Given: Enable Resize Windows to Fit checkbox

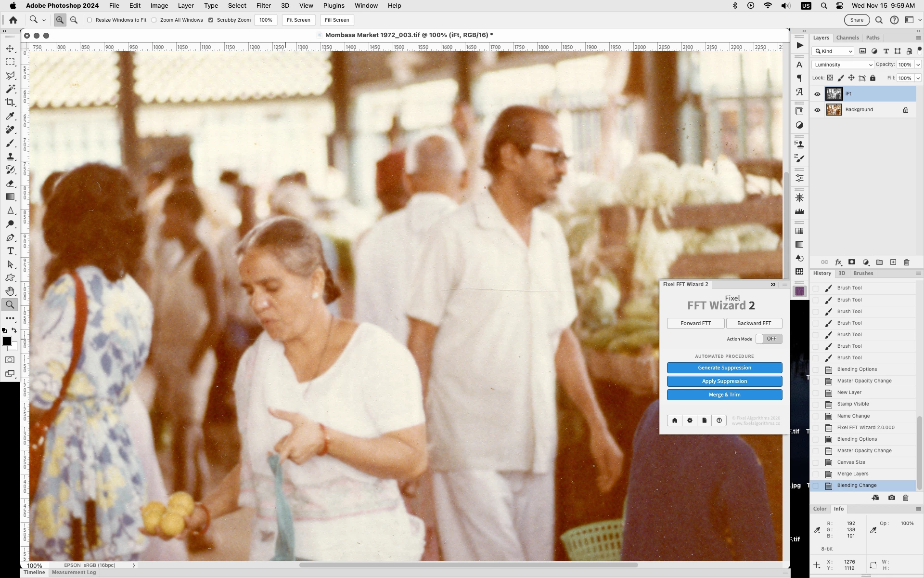Looking at the screenshot, I should 90,20.
